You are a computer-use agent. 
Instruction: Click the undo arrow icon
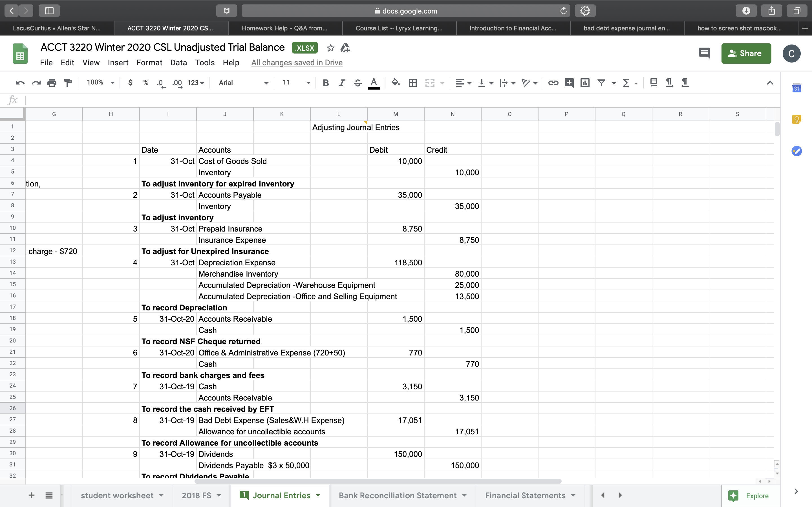(x=20, y=83)
